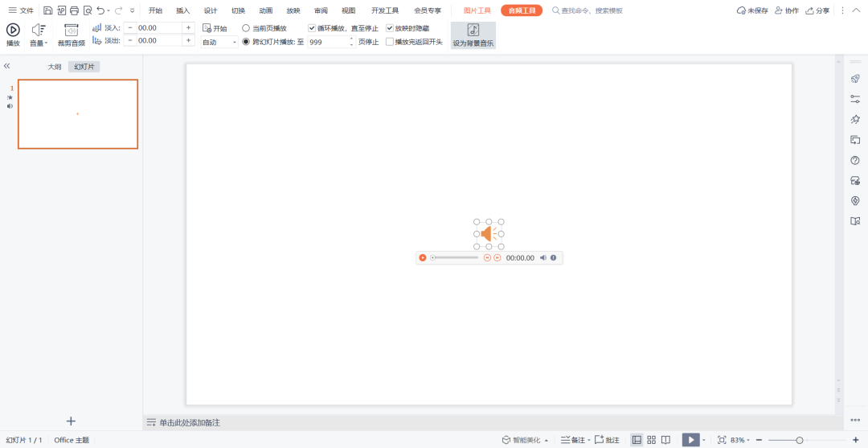
Task: Click the speaker audio icon on slide
Action: (x=489, y=234)
